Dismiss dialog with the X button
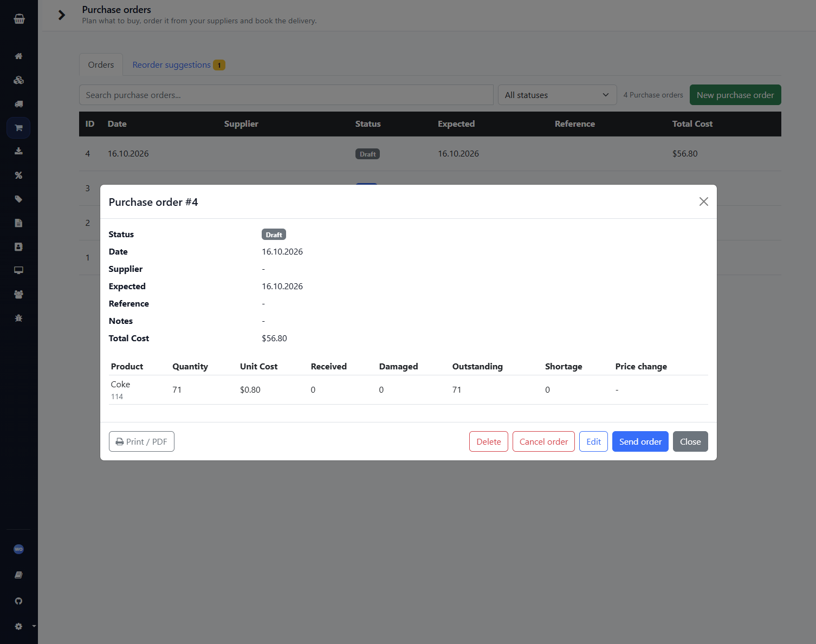 click(x=704, y=201)
